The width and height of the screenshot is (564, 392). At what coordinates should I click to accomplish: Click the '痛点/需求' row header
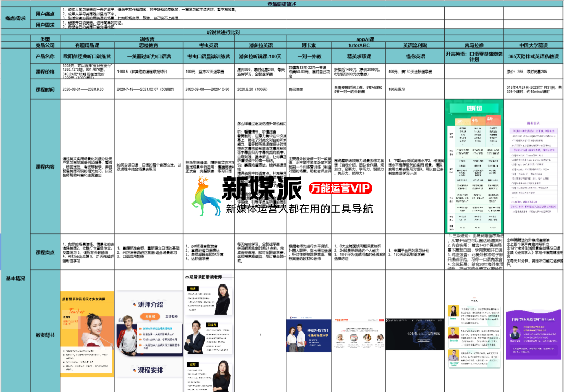coord(16,18)
